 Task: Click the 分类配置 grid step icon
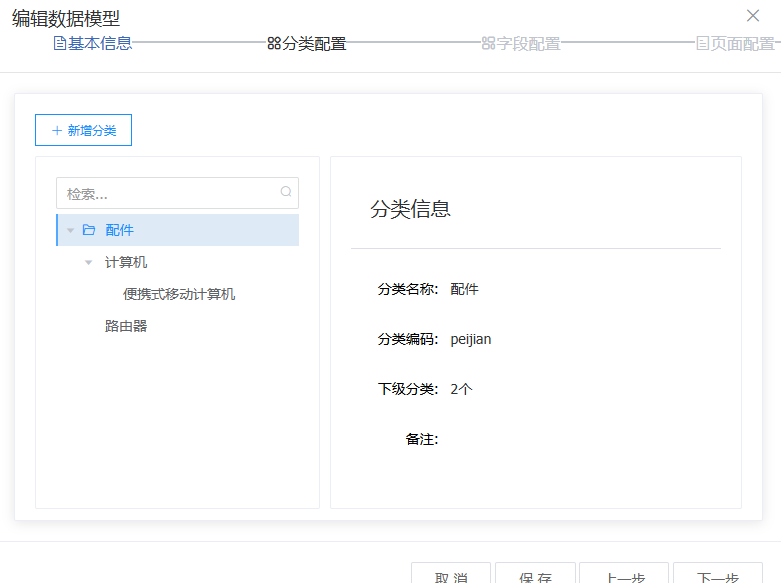coord(274,44)
